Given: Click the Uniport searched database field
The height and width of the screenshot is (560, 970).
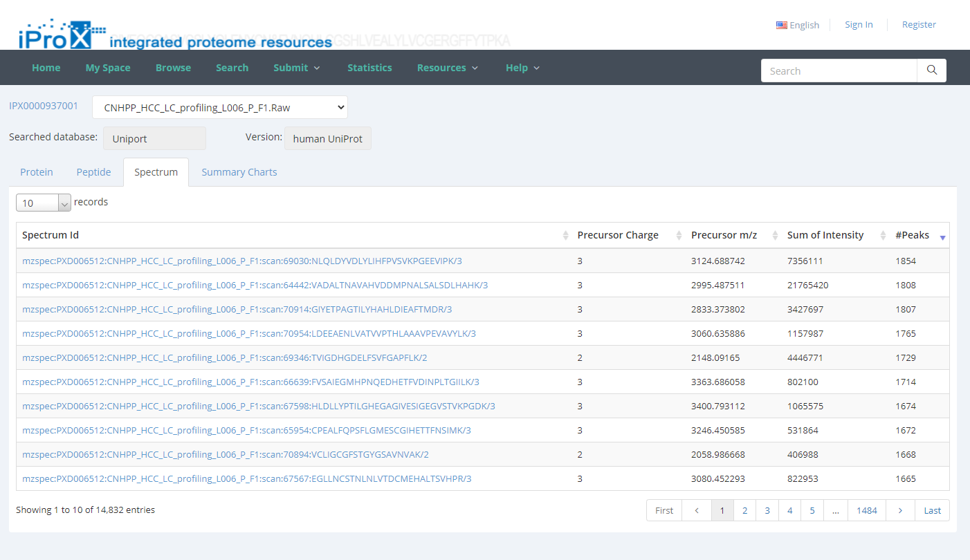Looking at the screenshot, I should point(154,138).
